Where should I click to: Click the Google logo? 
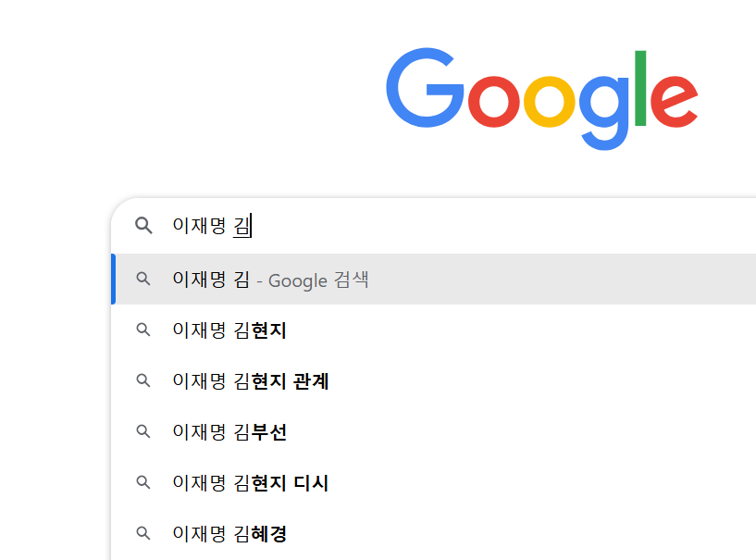541,97
